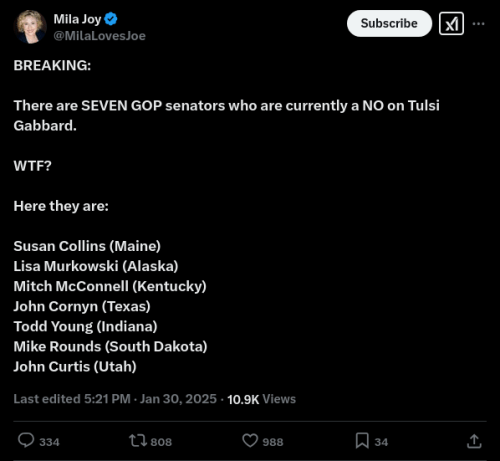The height and width of the screenshot is (461, 500).
Task: Click the reply speech bubble icon
Action: [26, 440]
